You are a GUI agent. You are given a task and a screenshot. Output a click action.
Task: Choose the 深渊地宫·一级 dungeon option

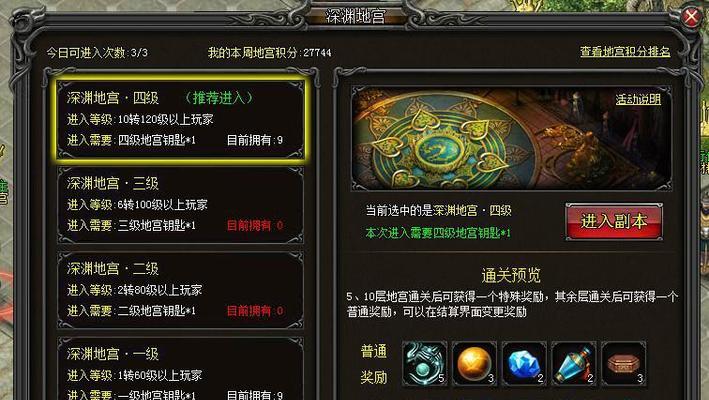click(x=180, y=369)
